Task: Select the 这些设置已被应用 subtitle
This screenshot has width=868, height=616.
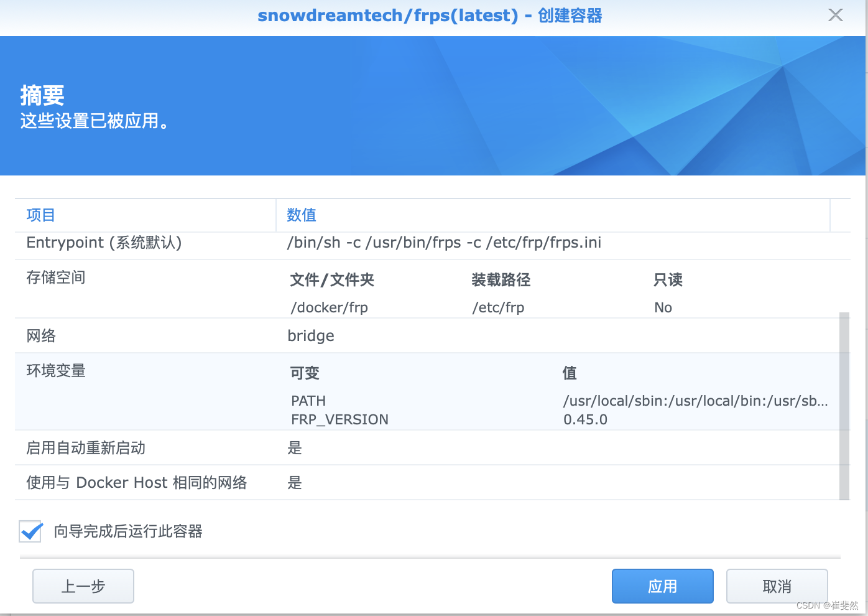Action: pos(95,121)
